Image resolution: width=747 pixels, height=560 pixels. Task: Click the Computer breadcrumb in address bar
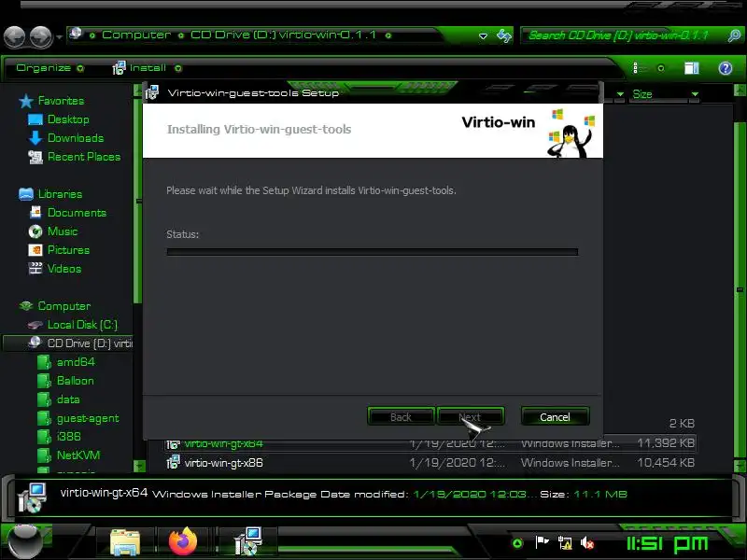click(x=135, y=35)
